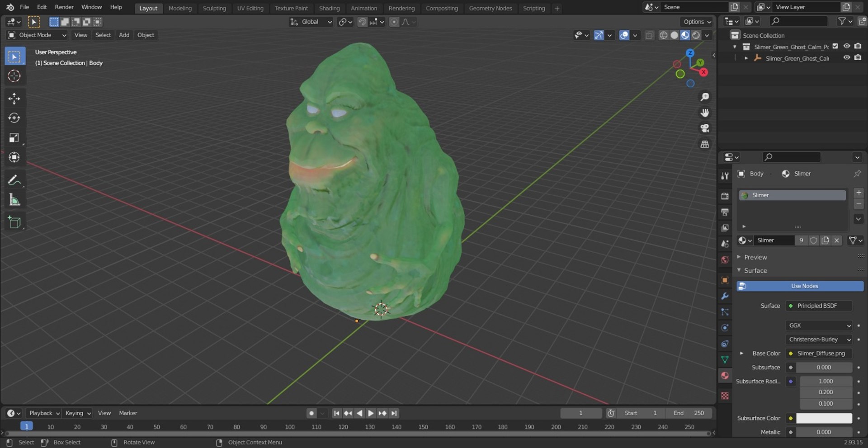This screenshot has width=868, height=448.
Task: Add a new material slot
Action: [x=859, y=193]
